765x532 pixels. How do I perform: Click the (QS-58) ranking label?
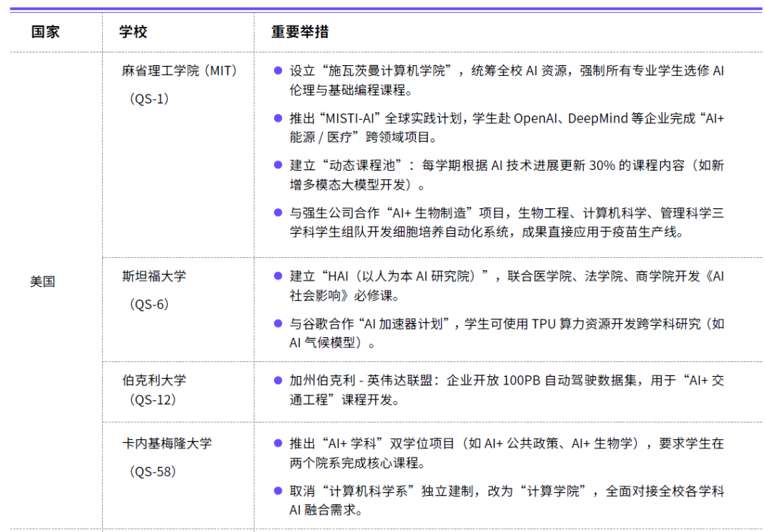tap(152, 472)
